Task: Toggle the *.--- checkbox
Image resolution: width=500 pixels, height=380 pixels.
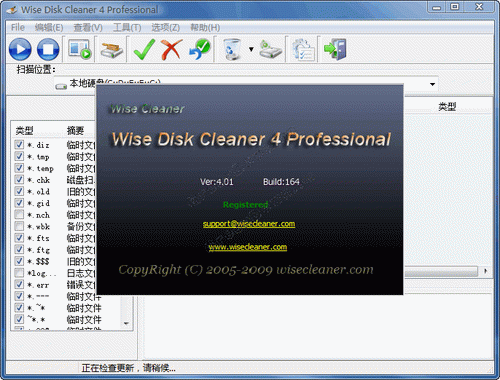Action: [x=19, y=296]
